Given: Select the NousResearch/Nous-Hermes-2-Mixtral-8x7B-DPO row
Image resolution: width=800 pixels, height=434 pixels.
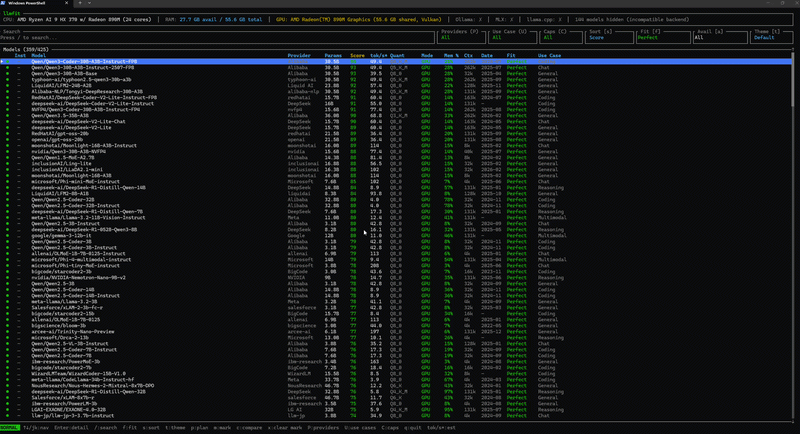Looking at the screenshot, I should tap(396, 386).
